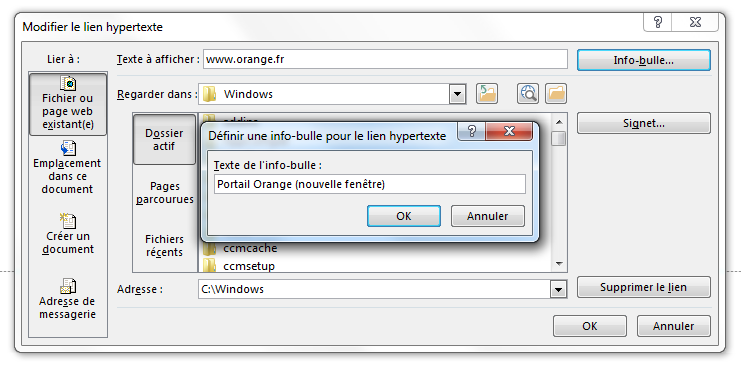Switch to Dossier actif tab

coord(164,139)
